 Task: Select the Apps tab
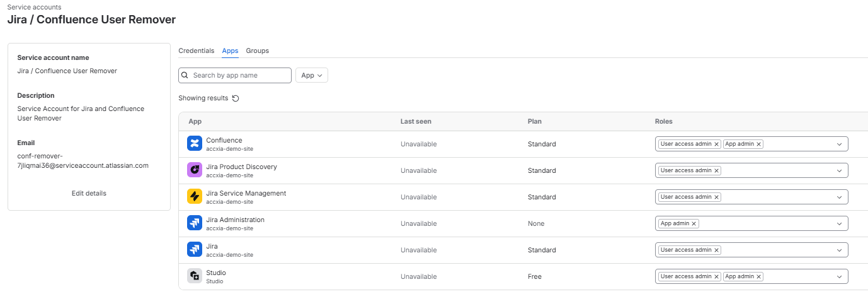[230, 50]
